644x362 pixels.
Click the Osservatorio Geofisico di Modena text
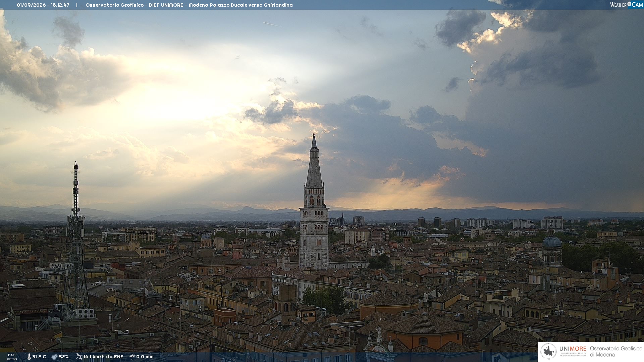(x=616, y=352)
